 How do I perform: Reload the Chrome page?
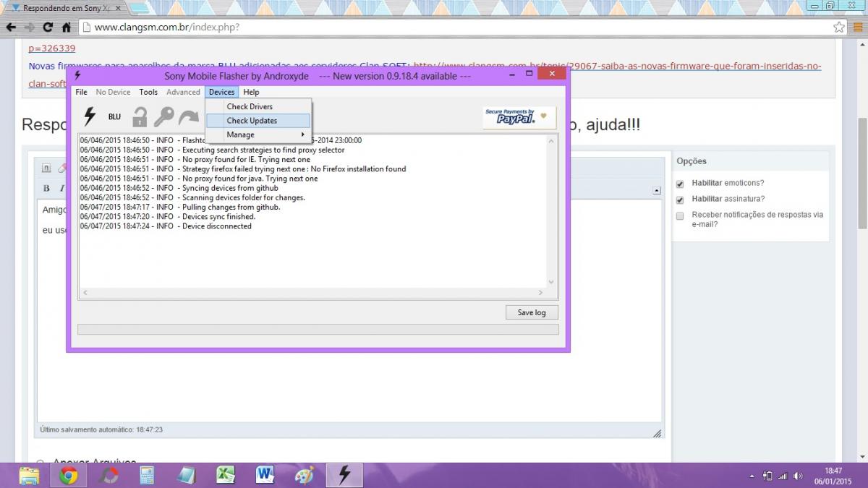click(48, 27)
